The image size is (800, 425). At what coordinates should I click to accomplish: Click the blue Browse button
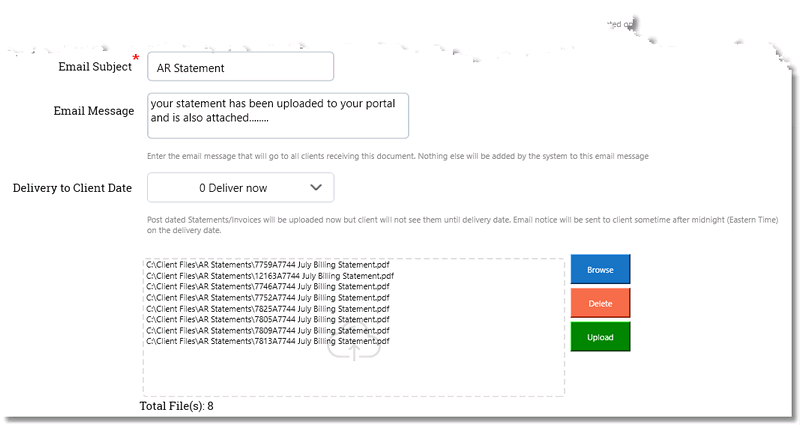600,269
